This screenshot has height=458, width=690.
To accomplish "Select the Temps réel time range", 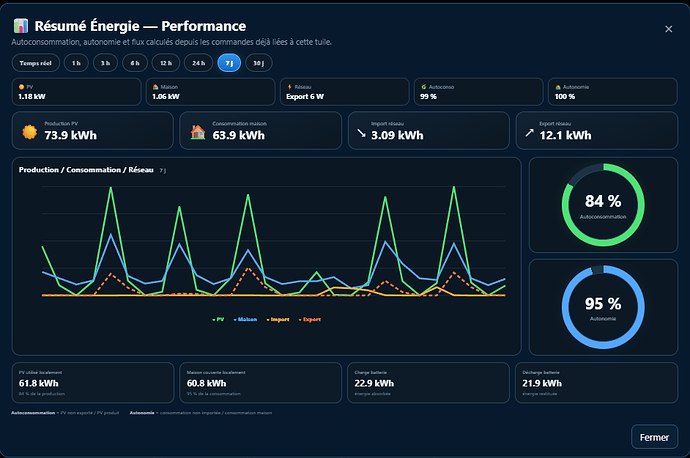I will point(36,63).
